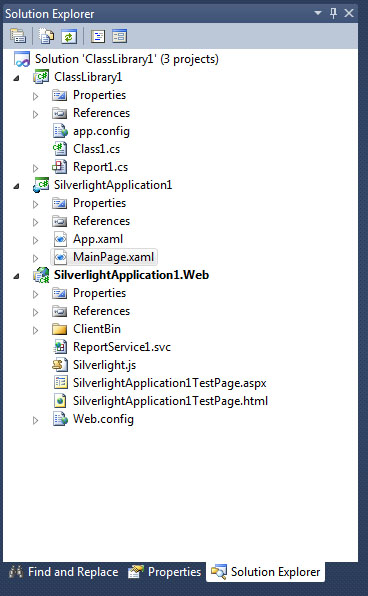Click the ClientBin folder icon

[x=60, y=329]
